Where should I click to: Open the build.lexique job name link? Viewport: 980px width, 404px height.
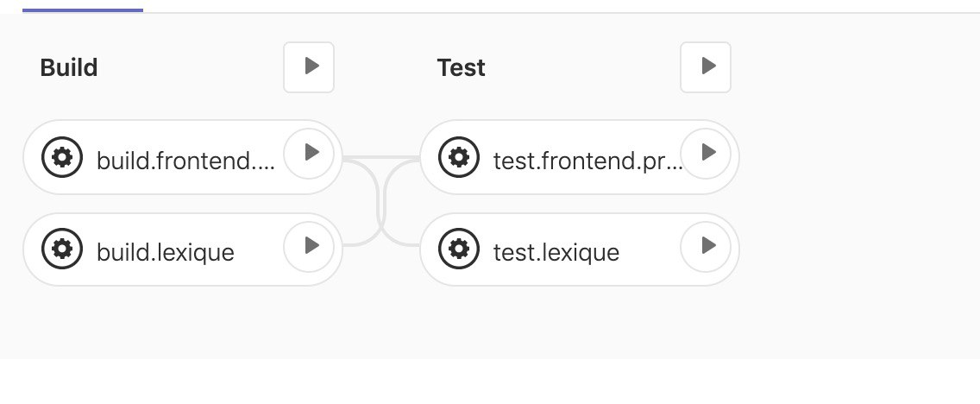click(x=166, y=253)
